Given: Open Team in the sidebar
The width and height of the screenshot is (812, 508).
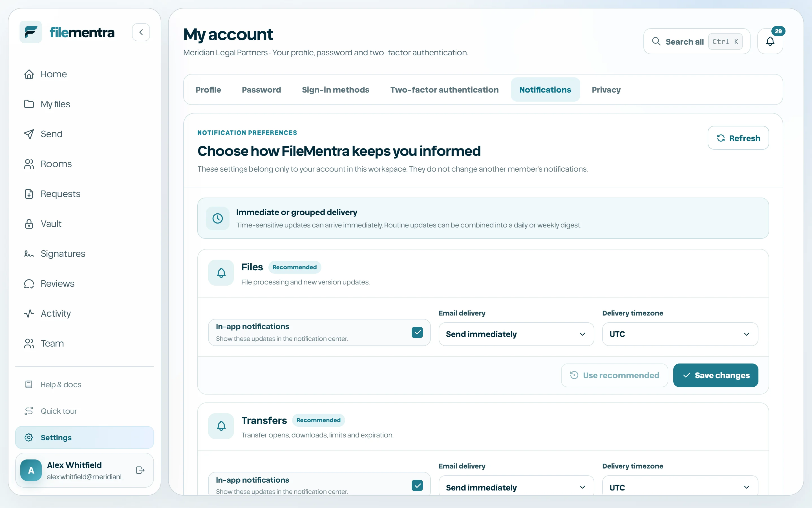Looking at the screenshot, I should coord(85,343).
